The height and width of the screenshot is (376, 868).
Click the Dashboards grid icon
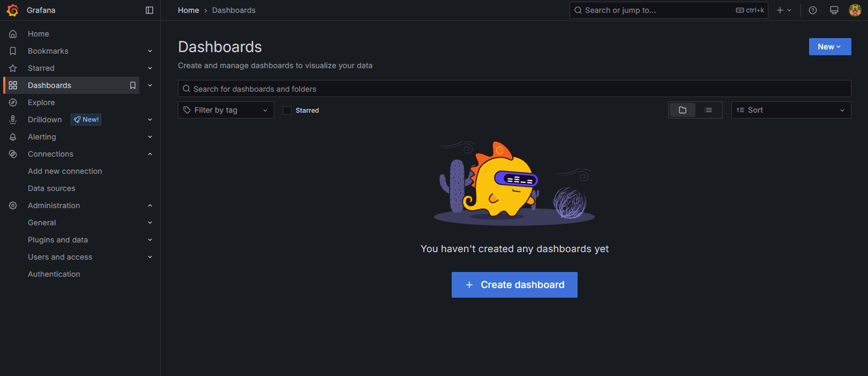13,85
